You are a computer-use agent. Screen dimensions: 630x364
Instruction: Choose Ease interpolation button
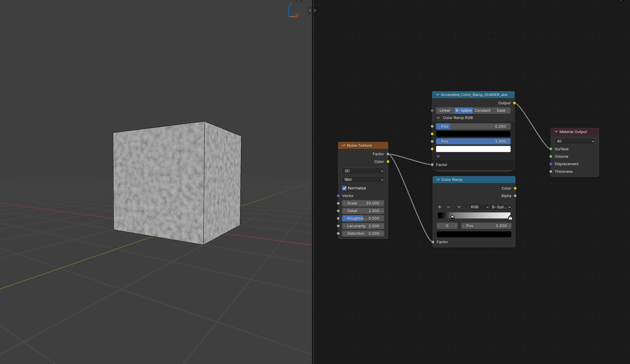pyautogui.click(x=501, y=110)
